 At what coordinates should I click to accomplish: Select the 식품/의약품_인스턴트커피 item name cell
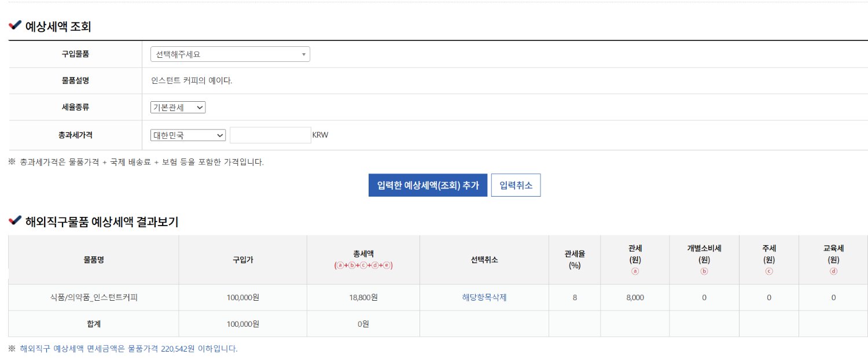click(x=94, y=298)
